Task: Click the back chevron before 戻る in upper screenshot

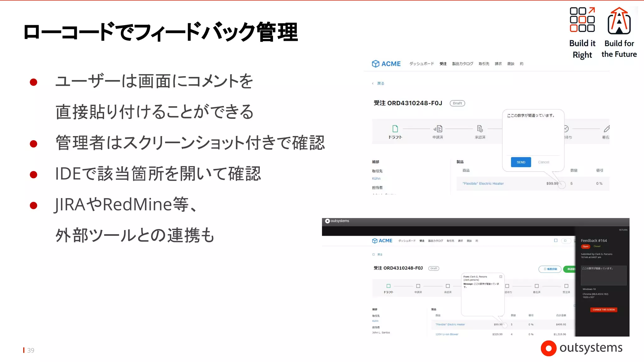Action: coord(373,84)
